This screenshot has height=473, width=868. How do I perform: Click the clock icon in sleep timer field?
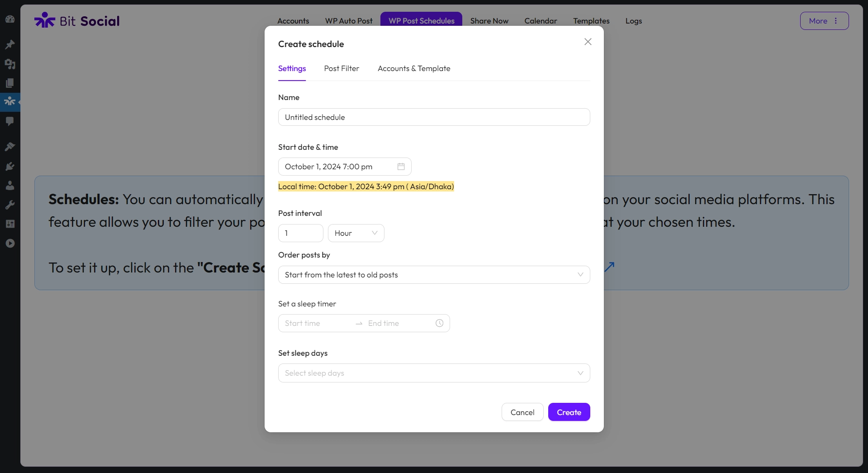pos(439,323)
